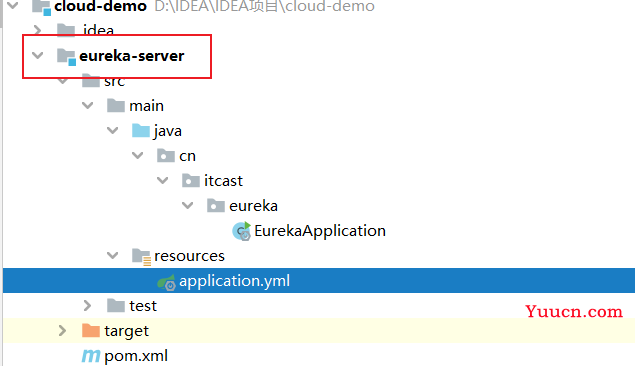Click the cloud-demo module folder icon

coord(41,7)
